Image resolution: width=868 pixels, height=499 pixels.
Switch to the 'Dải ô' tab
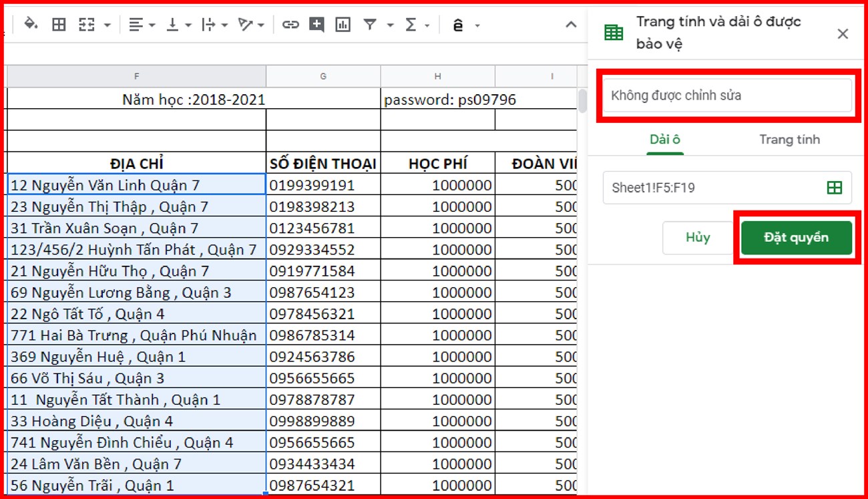click(x=665, y=140)
